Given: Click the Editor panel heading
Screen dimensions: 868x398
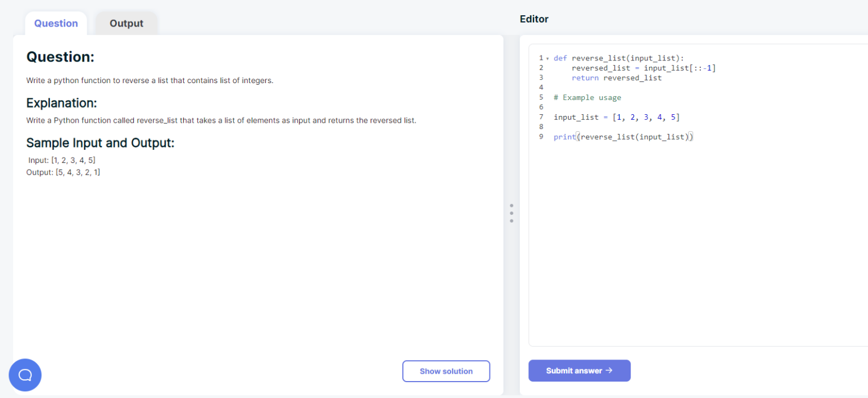Looking at the screenshot, I should pos(533,19).
